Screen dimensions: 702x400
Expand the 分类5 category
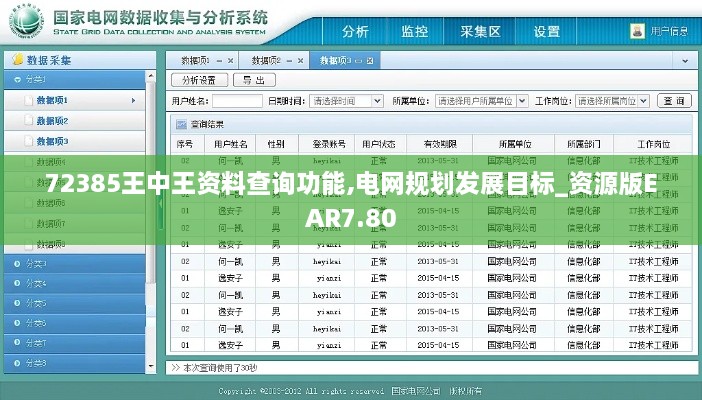[x=17, y=303]
